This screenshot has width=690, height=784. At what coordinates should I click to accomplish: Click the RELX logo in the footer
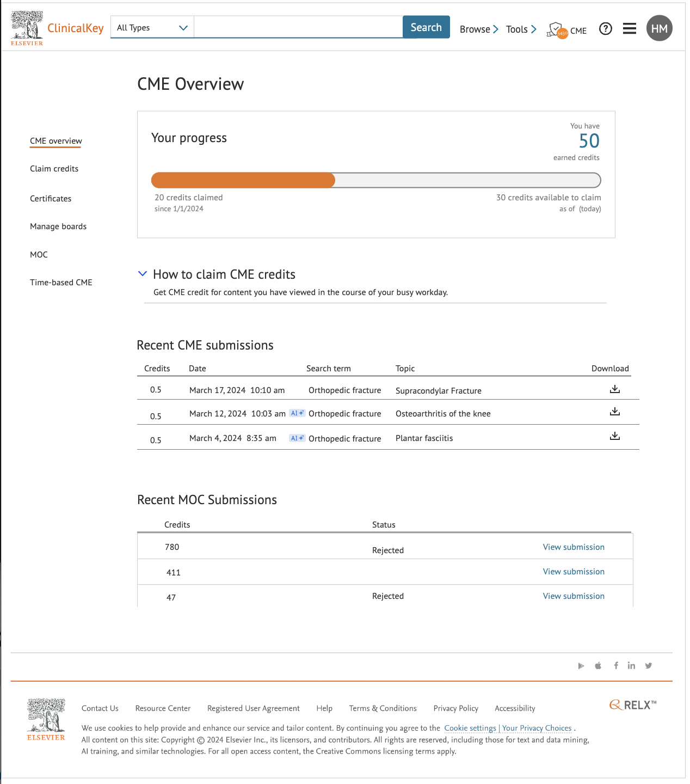(x=633, y=705)
